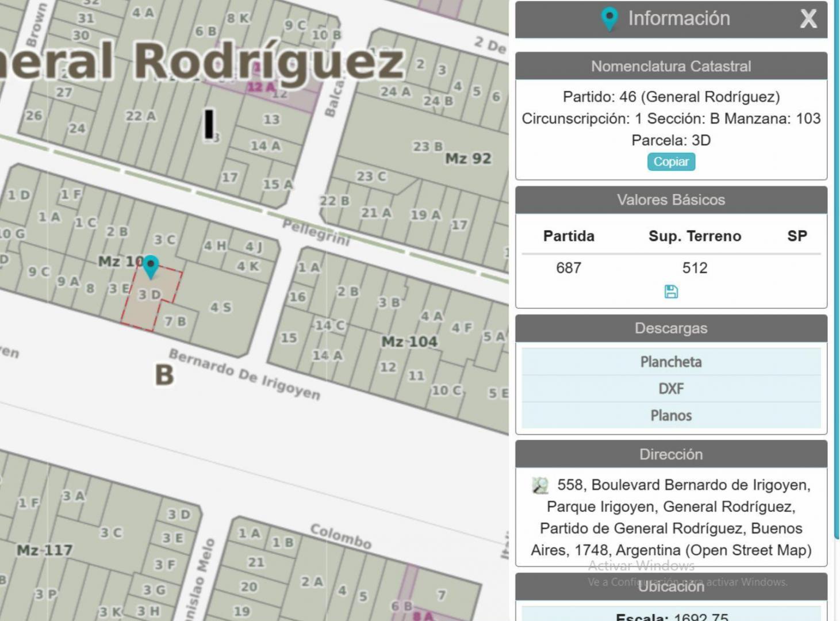
Task: Click the Descargas section header
Action: pos(671,328)
